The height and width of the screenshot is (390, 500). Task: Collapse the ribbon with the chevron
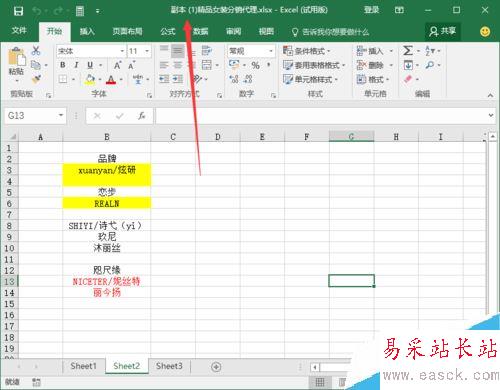tap(490, 96)
